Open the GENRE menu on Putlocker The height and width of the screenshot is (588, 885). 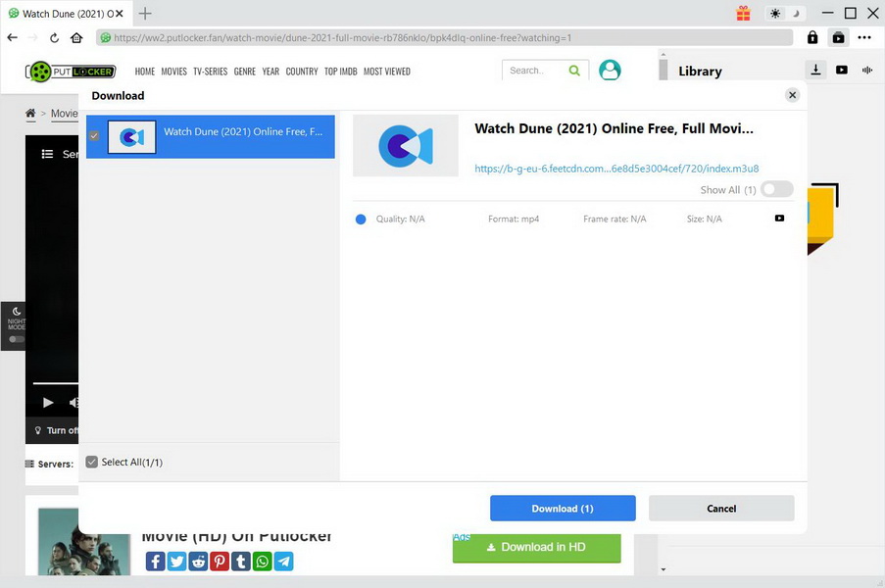pos(244,72)
